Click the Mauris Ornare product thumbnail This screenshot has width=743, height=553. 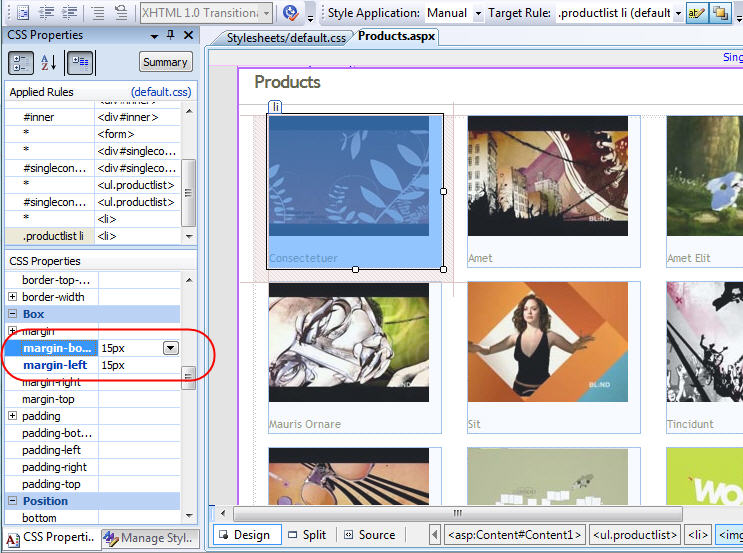pos(349,342)
